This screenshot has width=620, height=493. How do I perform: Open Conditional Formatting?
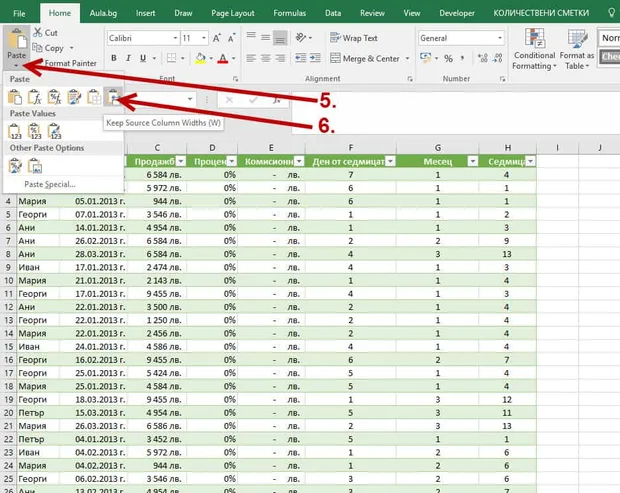[x=534, y=49]
